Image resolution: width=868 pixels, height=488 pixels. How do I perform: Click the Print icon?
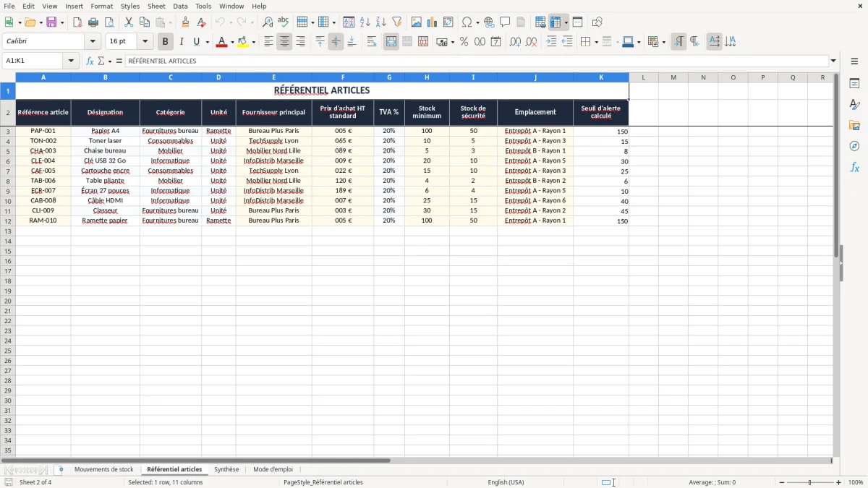(x=93, y=22)
